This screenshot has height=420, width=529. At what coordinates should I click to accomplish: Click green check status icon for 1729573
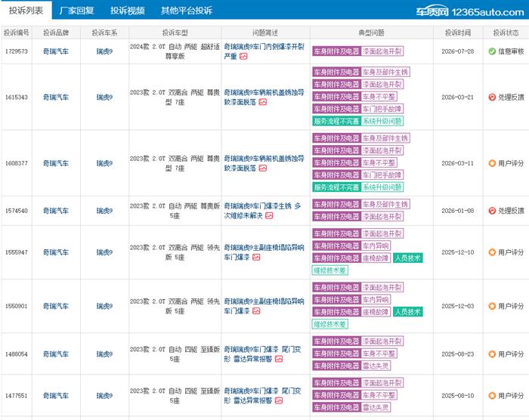[492, 51]
